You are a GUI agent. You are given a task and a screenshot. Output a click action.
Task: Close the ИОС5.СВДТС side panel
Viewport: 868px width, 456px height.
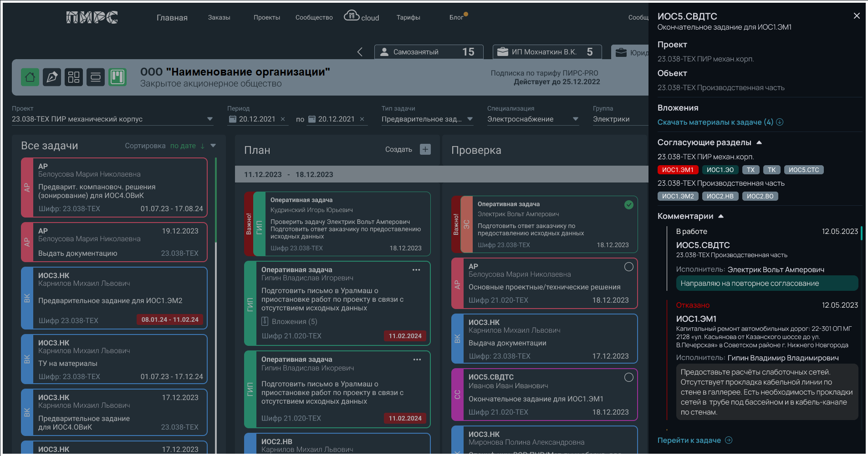857,16
